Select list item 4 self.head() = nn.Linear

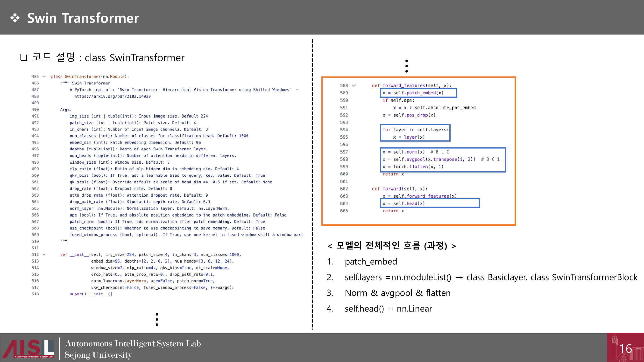point(388,309)
